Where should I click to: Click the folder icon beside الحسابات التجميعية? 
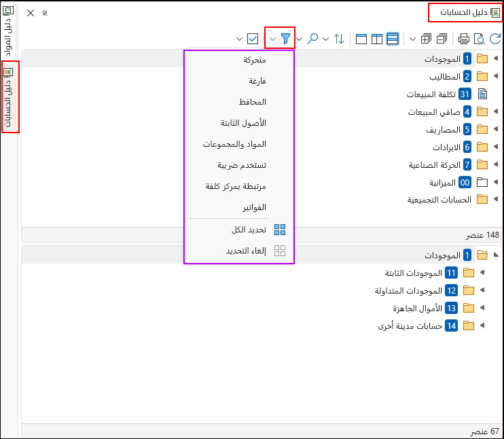482,199
